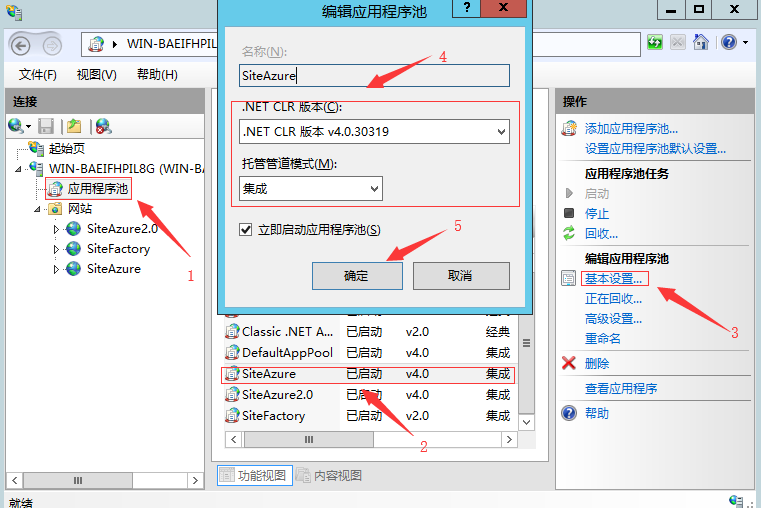Click the SiteAzure2.0 app pool icon
Screen dimensions: 761x508
232,394
